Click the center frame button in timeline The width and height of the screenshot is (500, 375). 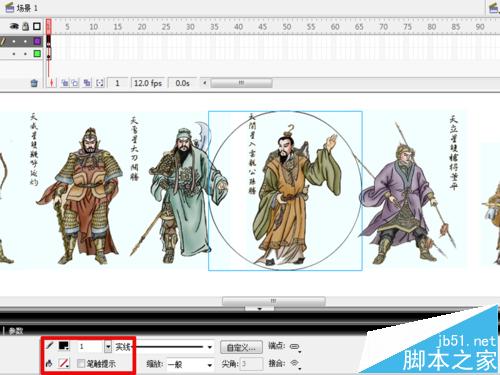tap(51, 83)
